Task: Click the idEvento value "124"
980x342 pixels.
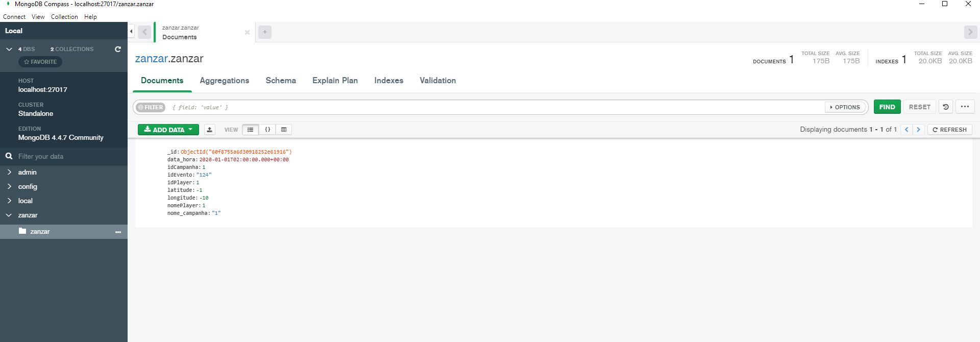Action: (204, 175)
